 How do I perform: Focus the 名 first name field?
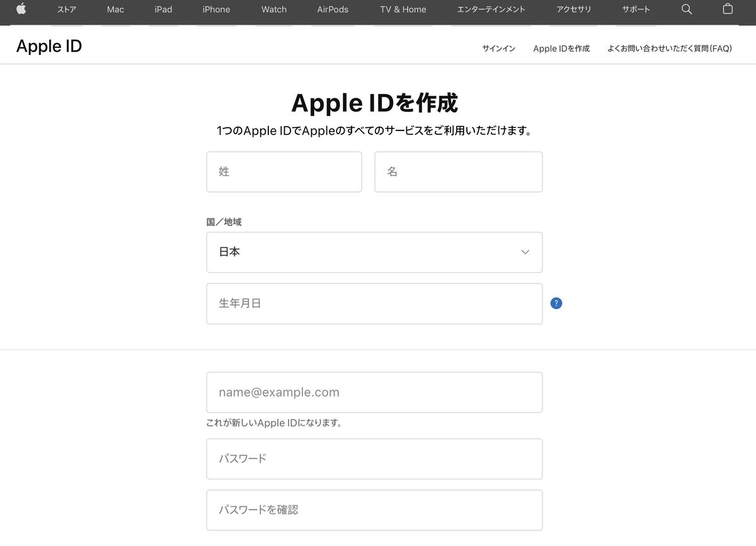pyautogui.click(x=459, y=171)
